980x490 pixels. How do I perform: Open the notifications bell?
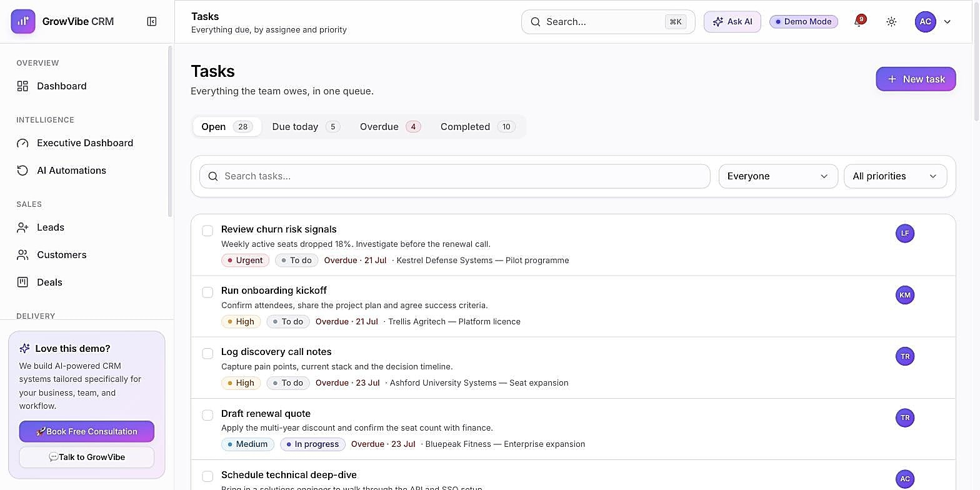[859, 22]
